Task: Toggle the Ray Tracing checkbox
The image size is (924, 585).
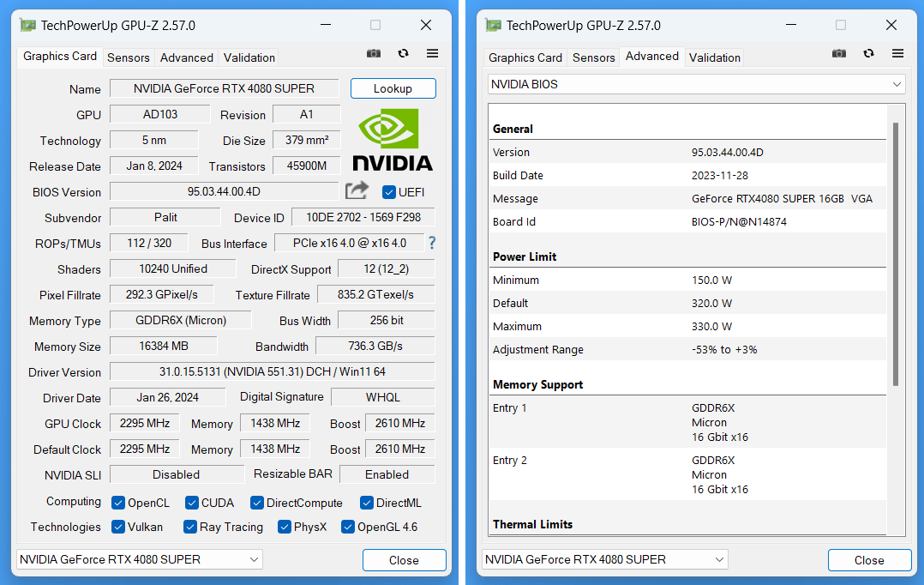Action: (x=189, y=527)
